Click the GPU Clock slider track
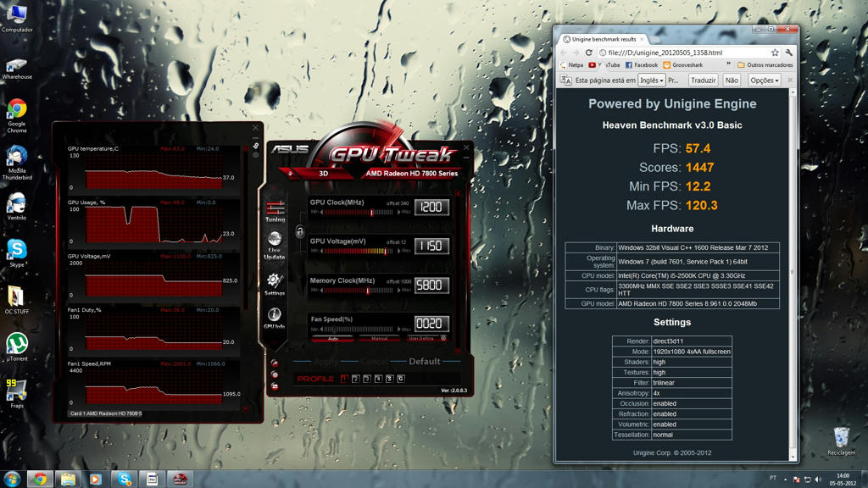Image resolution: width=868 pixels, height=488 pixels. (360, 212)
